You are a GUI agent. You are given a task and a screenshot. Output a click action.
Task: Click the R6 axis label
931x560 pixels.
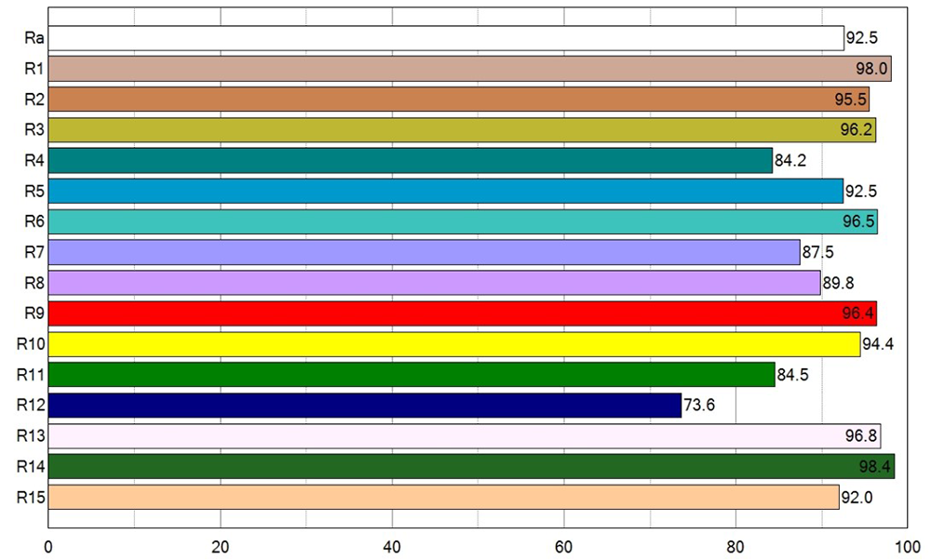pos(34,221)
